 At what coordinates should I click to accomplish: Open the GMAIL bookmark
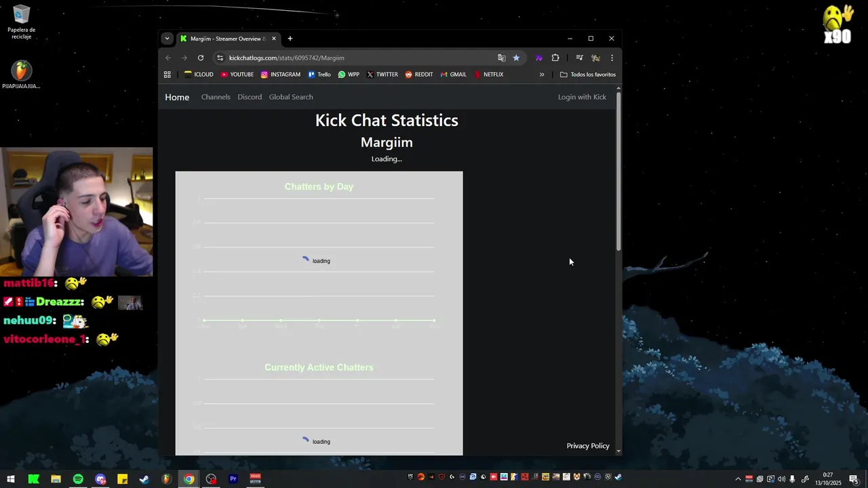pos(454,75)
